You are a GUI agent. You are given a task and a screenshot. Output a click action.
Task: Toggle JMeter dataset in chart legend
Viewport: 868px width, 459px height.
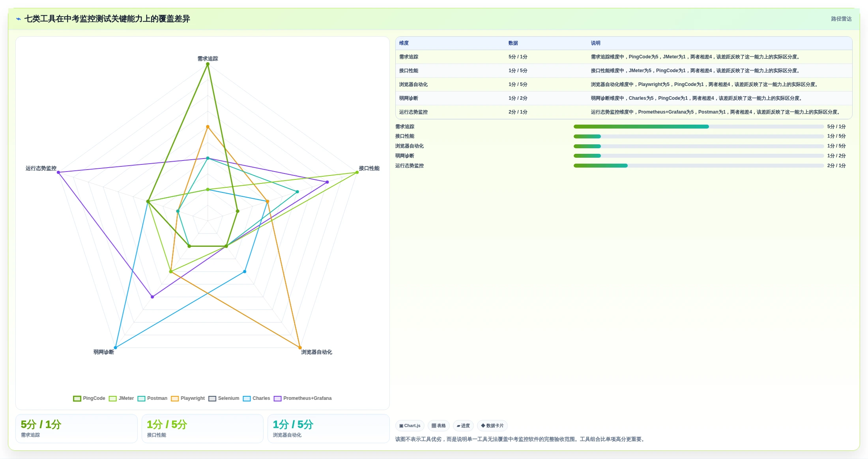coord(122,398)
